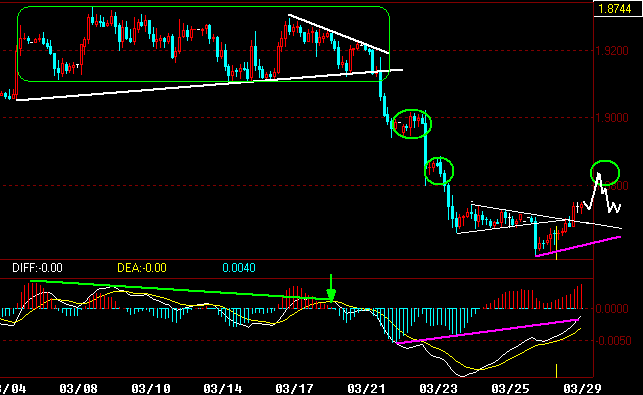Click the 1.9000 price axis label

tap(612, 118)
